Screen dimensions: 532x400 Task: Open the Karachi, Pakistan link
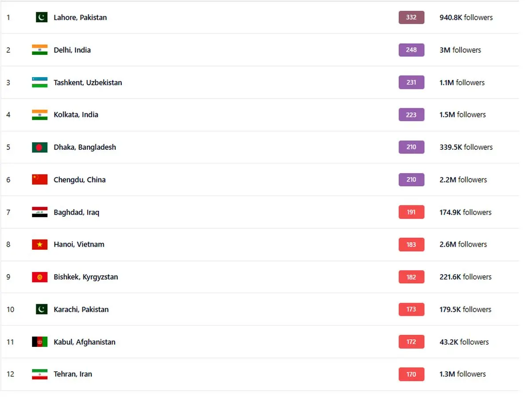pos(81,310)
